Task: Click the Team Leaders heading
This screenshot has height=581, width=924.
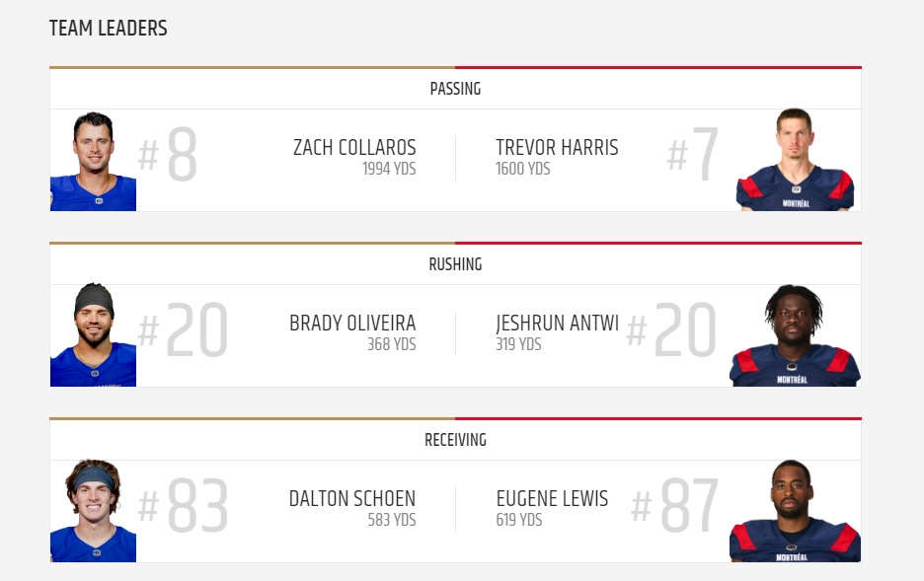Action: coord(109,29)
